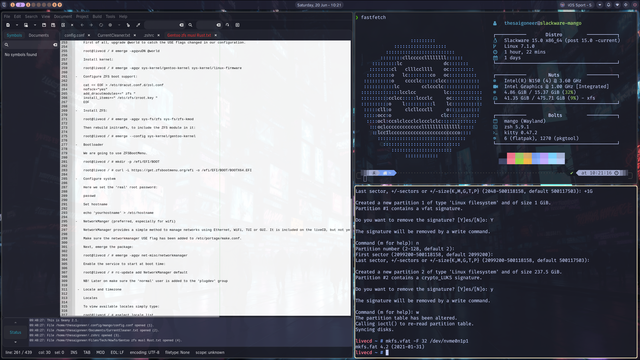640x360 pixels.
Task: Collapse the fold marker at 'NetworkManager (preferred' line
Action: [x=76, y=221]
